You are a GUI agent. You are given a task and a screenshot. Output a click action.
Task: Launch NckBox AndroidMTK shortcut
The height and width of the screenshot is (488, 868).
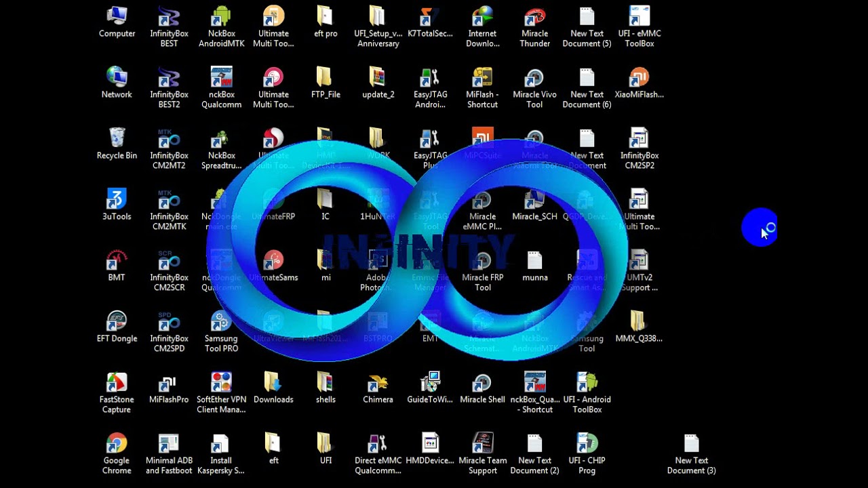(221, 27)
